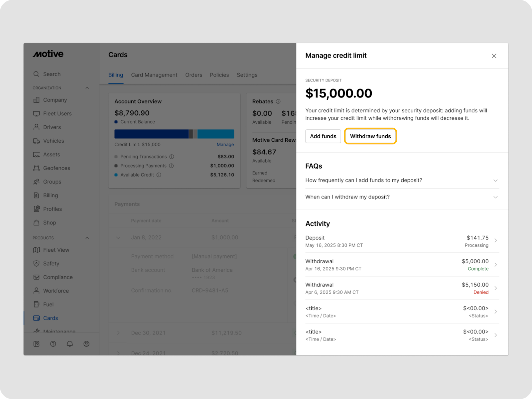Screen dimensions: 532x399
Task: Collapse the Organization section chevron
Action: (x=87, y=88)
